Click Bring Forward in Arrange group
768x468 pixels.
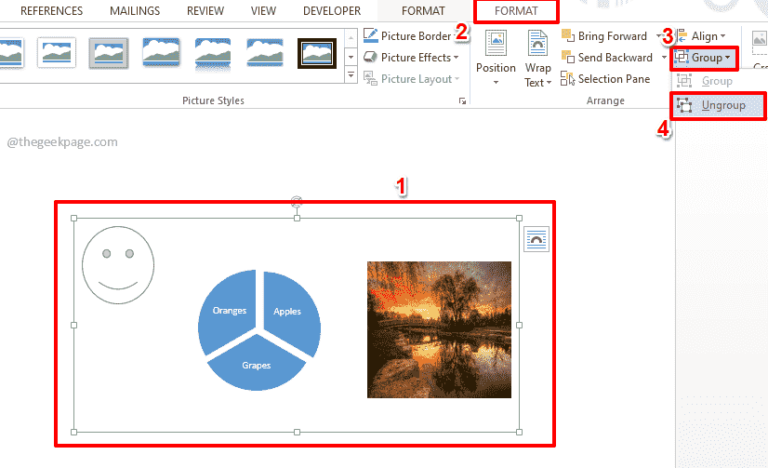[606, 36]
